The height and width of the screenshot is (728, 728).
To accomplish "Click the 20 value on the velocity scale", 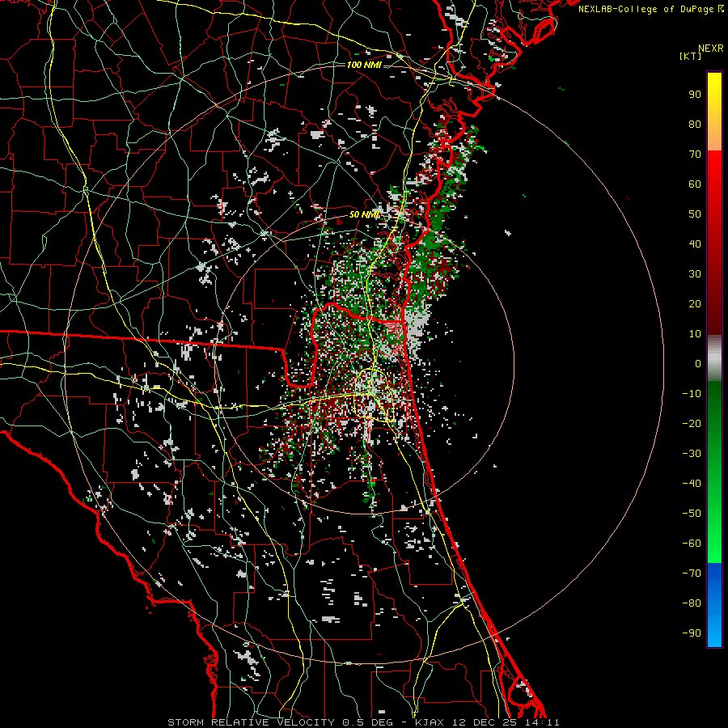I will point(695,303).
